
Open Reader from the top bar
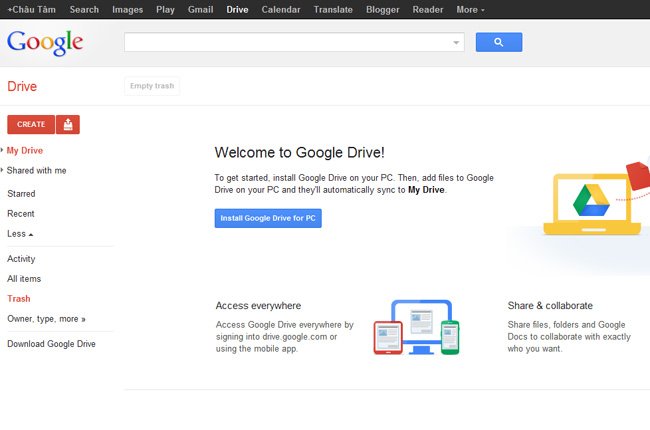coord(427,10)
